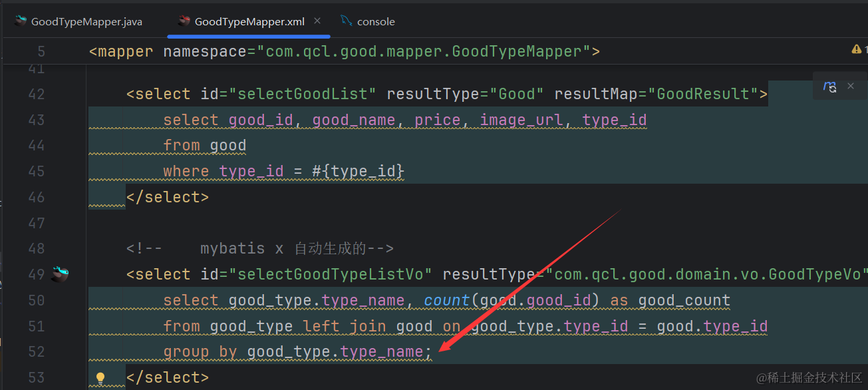Image resolution: width=868 pixels, height=390 pixels.
Task: Click the GoodResult resultMap reference
Action: pyautogui.click(x=707, y=95)
